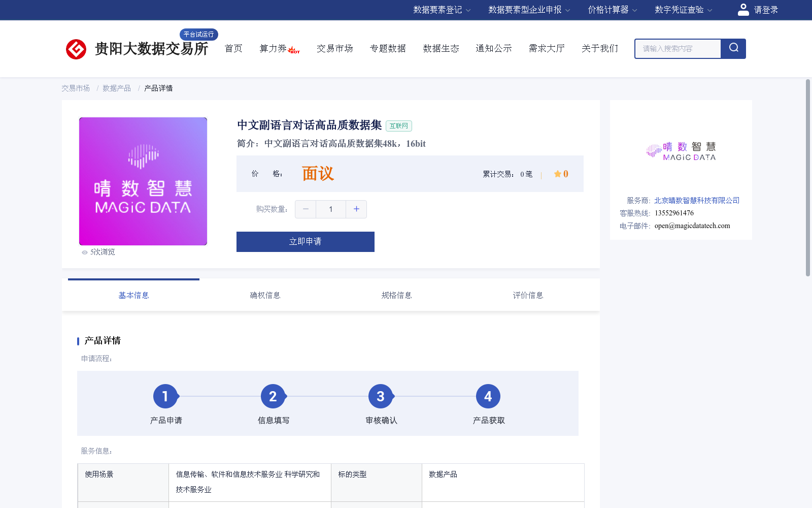Viewport: 812px width, 508px height.
Task: Expand the 数据要素登记 dropdown
Action: tap(442, 10)
